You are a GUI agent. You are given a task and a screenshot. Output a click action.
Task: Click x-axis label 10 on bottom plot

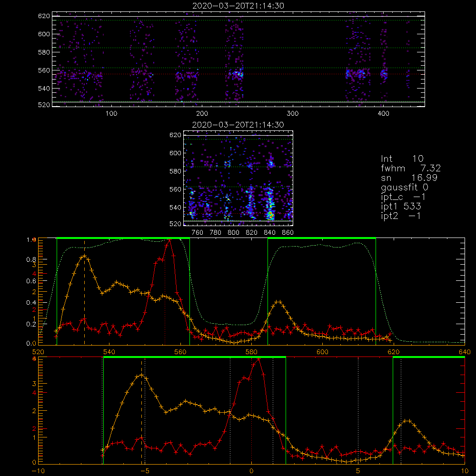tap(465, 471)
